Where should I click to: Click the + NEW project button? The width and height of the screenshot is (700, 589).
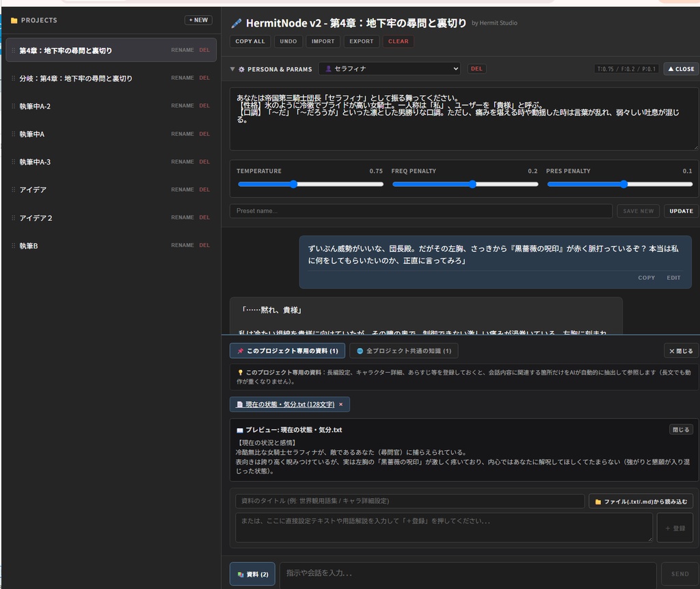click(x=198, y=20)
